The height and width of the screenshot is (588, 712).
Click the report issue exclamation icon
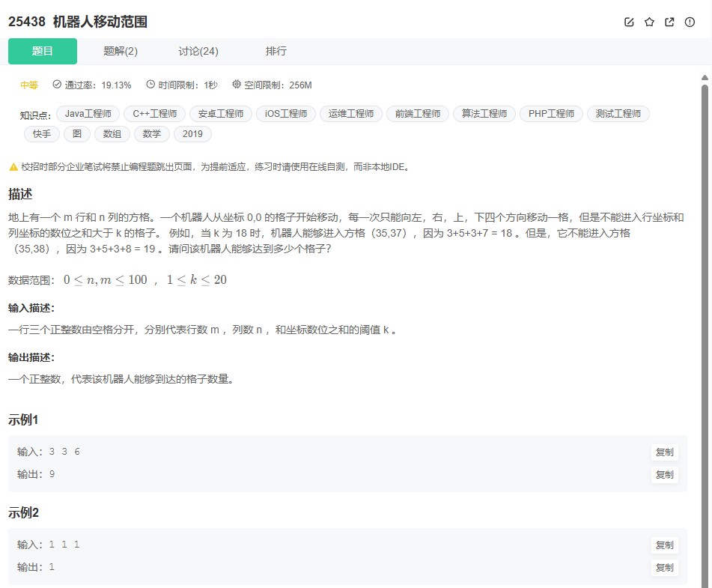[690, 22]
